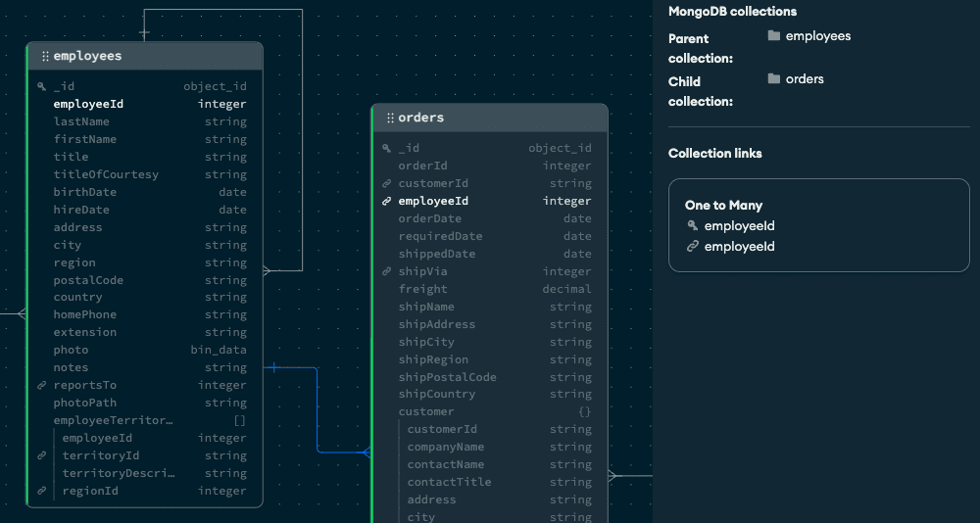Screen dimensions: 980x523
Task: Select the One to Many relationship card
Action: coord(818,225)
